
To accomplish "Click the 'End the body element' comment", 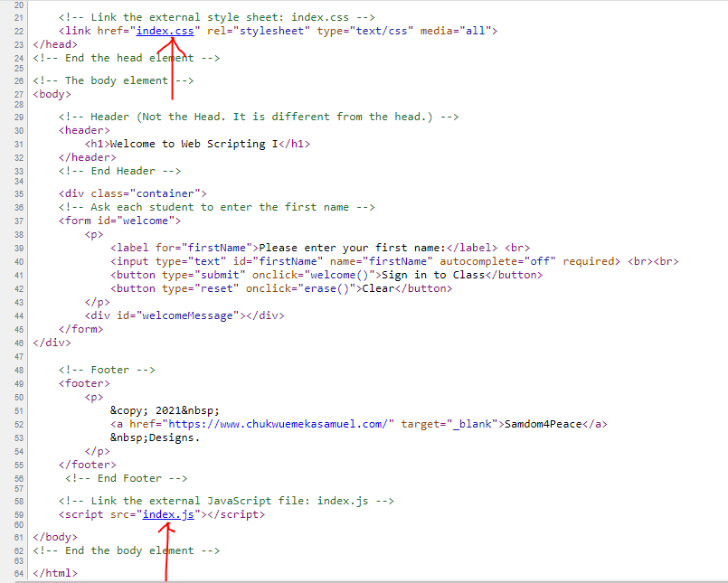I will pos(127,551).
